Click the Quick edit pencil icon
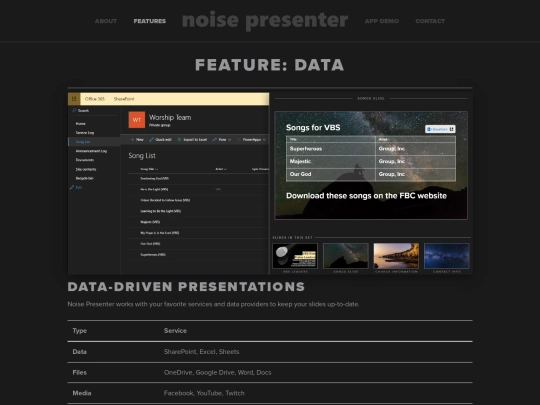This screenshot has width=540, height=405. pos(151,139)
